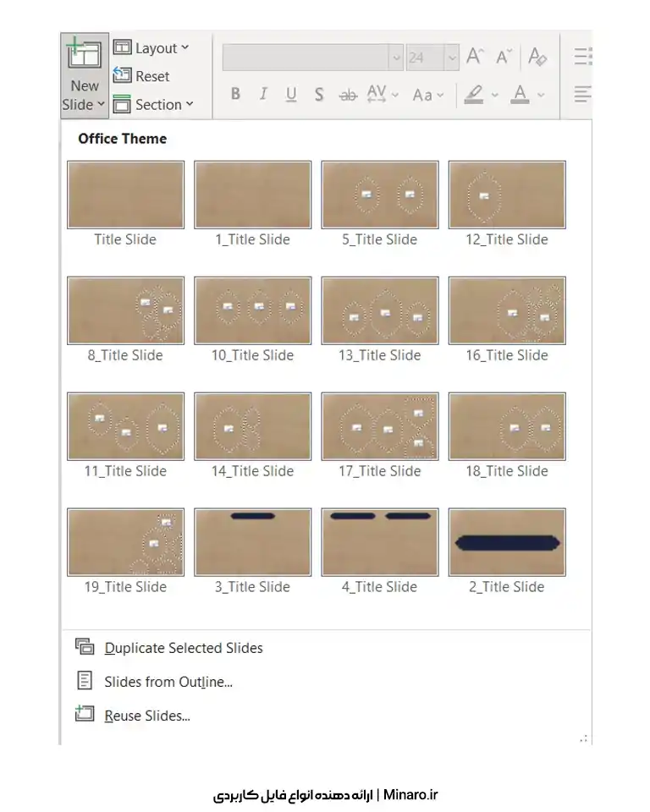The width and height of the screenshot is (650, 812).
Task: Click the Clear All Formatting icon
Action: click(x=537, y=57)
